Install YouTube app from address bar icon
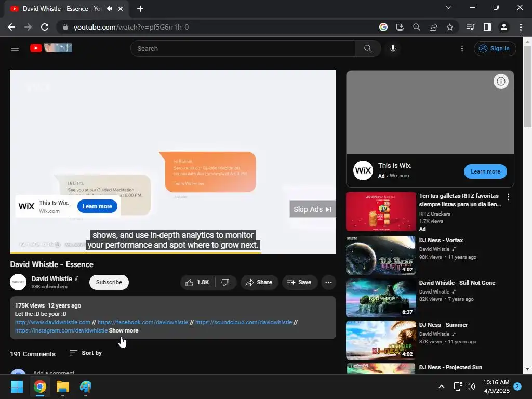This screenshot has height=399, width=532. pos(400,27)
